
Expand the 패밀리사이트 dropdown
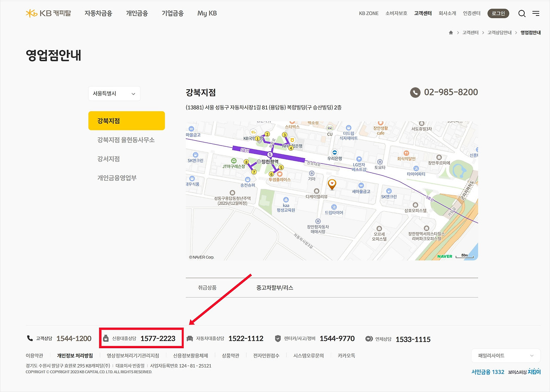(x=506, y=356)
